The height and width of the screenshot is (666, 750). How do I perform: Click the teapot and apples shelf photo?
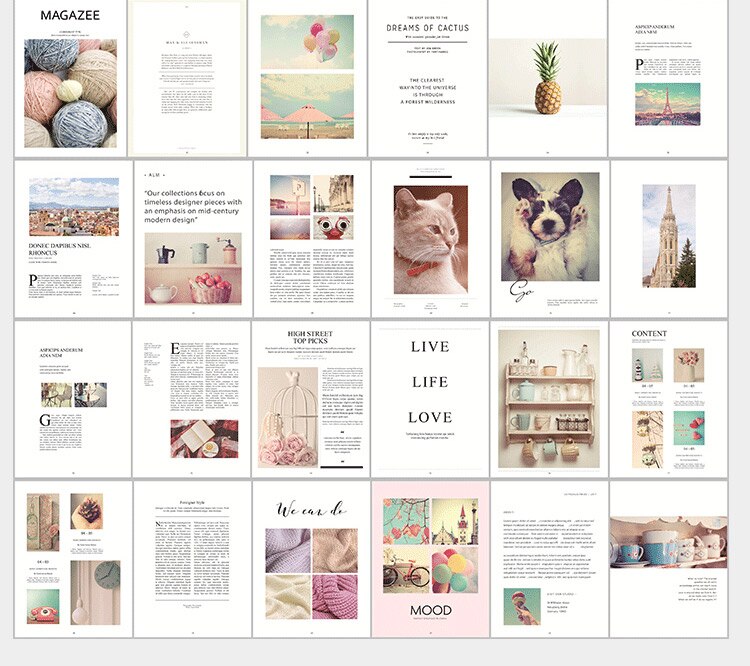[193, 269]
